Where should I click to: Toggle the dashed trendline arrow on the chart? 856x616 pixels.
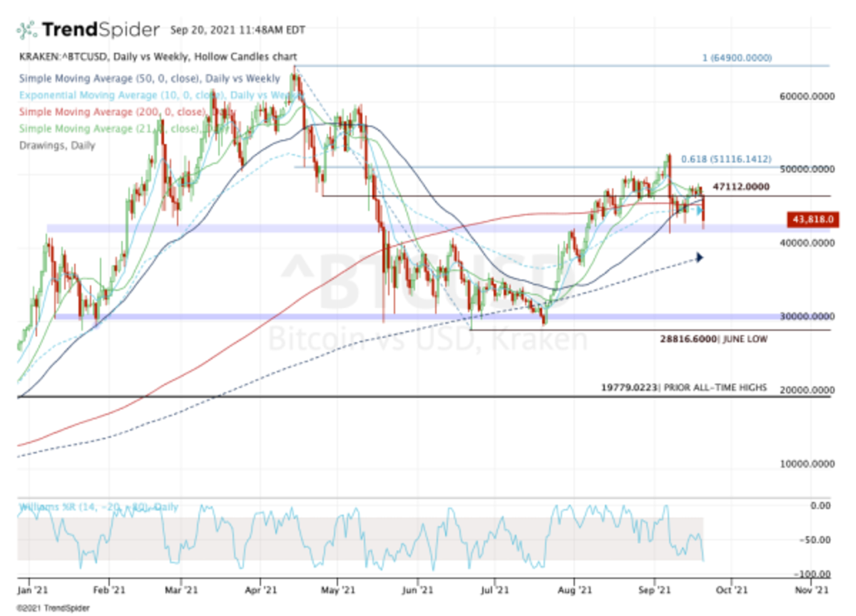coord(699,257)
